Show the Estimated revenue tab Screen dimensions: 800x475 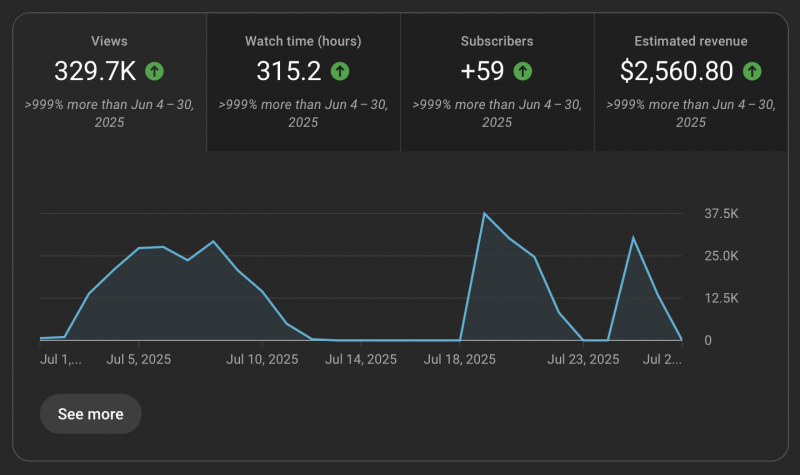tap(690, 82)
